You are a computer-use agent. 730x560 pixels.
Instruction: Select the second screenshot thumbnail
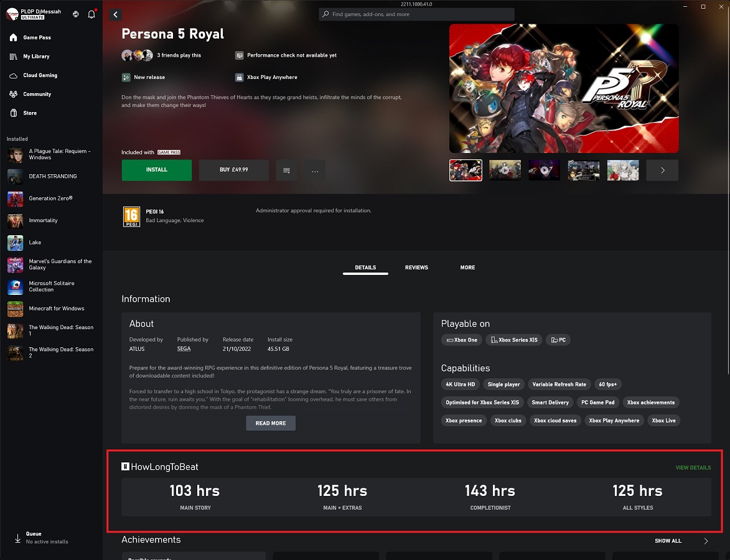(x=505, y=169)
